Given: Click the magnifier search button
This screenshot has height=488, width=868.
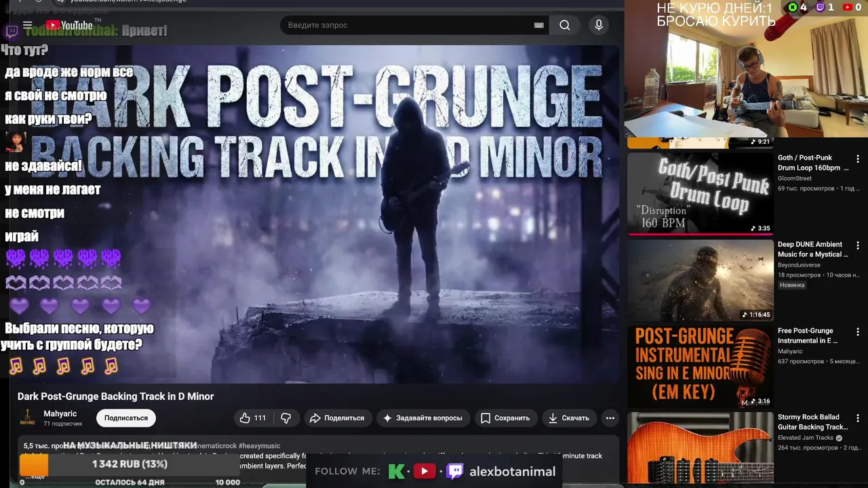Looking at the screenshot, I should (565, 25).
